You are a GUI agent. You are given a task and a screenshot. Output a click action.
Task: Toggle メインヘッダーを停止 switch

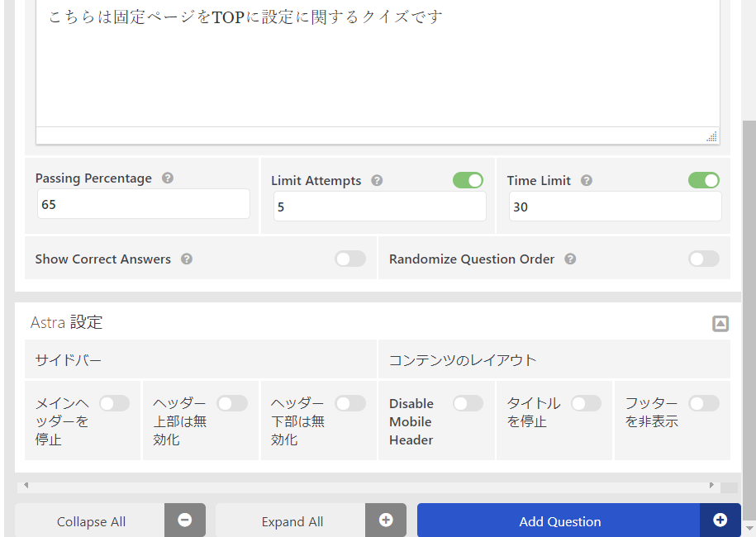point(115,403)
